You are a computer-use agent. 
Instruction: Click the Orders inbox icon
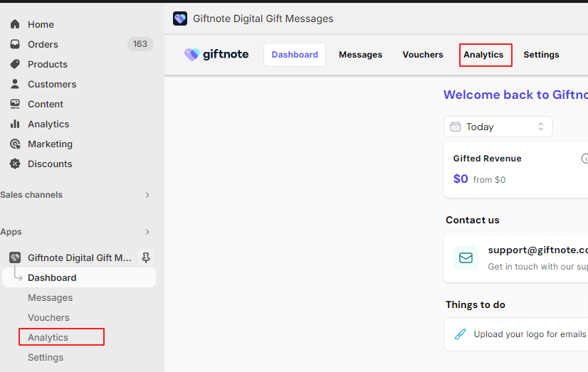15,44
